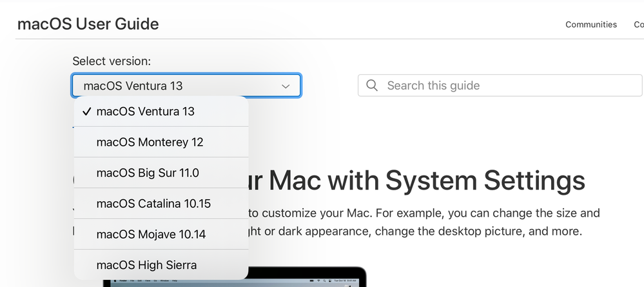The height and width of the screenshot is (287, 644).
Task: Open the Communities link
Action: pos(591,25)
